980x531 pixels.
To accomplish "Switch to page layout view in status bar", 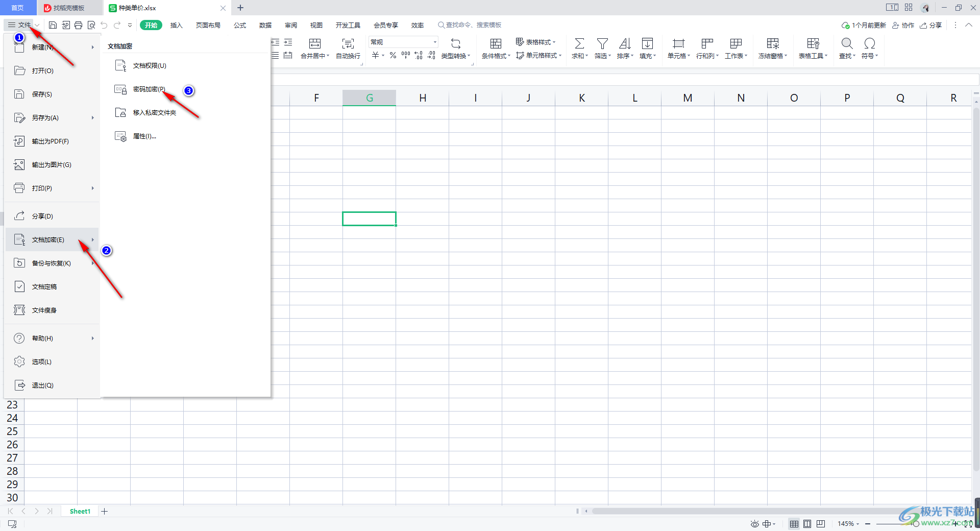I will pos(807,524).
